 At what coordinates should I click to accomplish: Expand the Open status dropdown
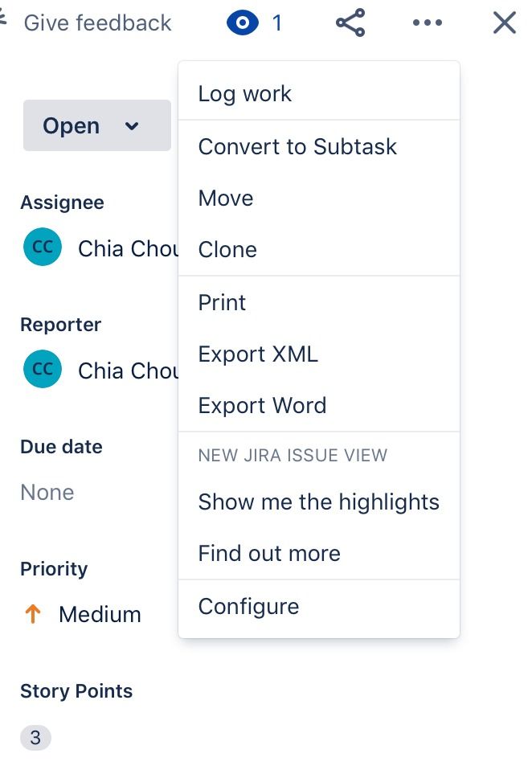[96, 125]
